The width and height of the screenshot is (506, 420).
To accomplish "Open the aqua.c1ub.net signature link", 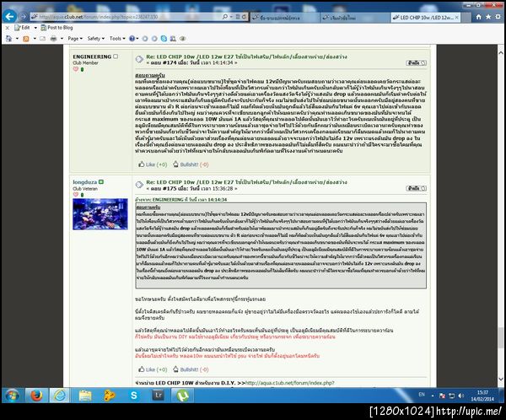I will click(290, 383).
